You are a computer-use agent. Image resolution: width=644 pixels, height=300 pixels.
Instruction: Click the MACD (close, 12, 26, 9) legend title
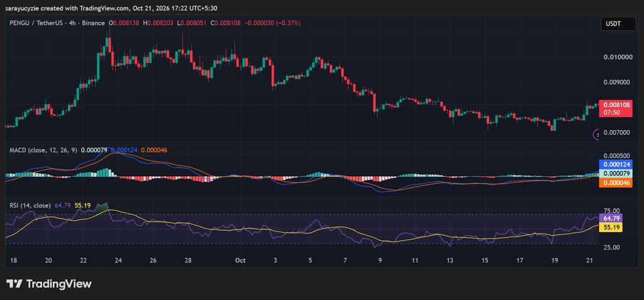(43, 150)
